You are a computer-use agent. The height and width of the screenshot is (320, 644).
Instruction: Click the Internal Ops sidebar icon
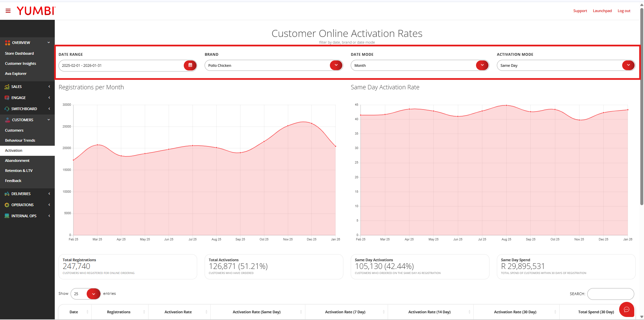point(7,216)
